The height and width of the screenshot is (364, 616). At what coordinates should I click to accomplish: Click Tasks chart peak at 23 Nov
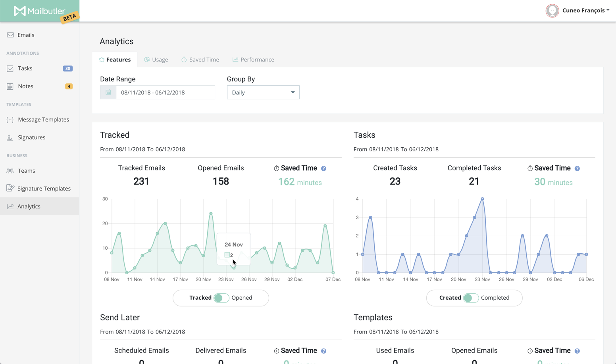pyautogui.click(x=482, y=199)
